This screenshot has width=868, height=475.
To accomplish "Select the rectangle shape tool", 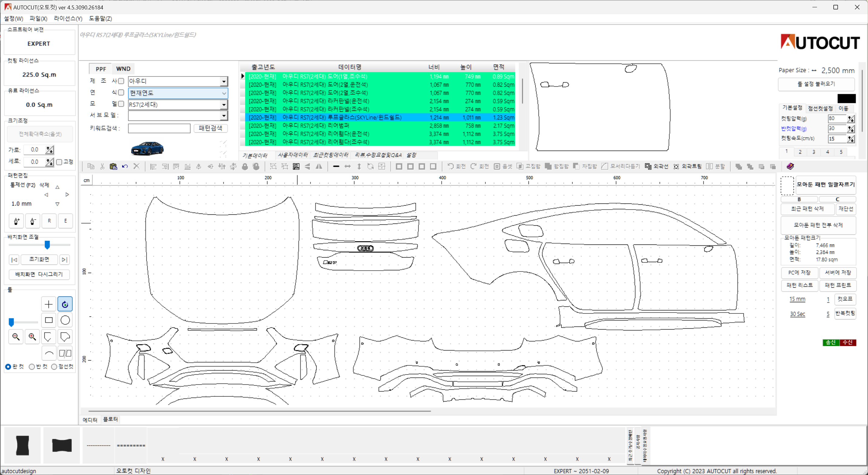I will [49, 320].
